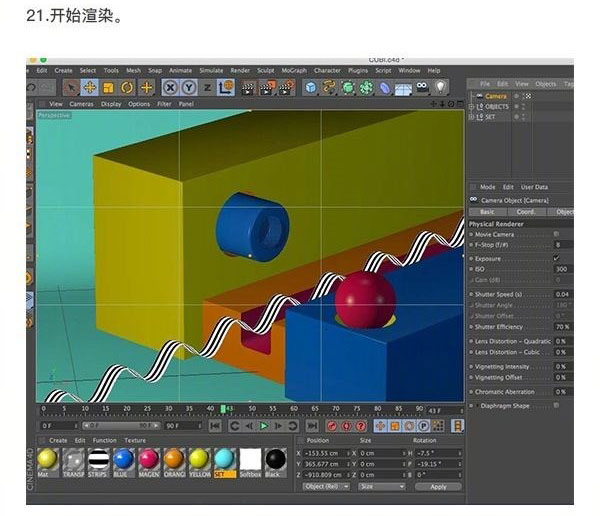Toggle position keyframe recording icon

[380, 426]
